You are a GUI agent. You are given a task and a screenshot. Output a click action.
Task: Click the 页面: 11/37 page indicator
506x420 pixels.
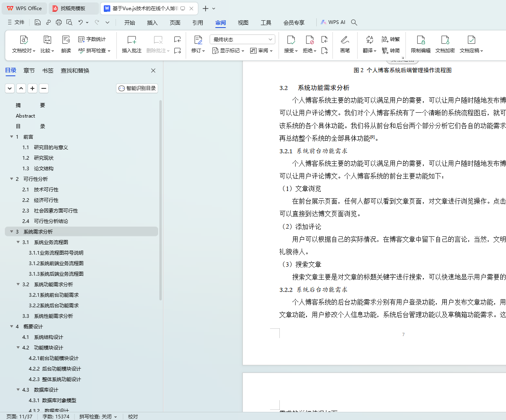[19, 416]
